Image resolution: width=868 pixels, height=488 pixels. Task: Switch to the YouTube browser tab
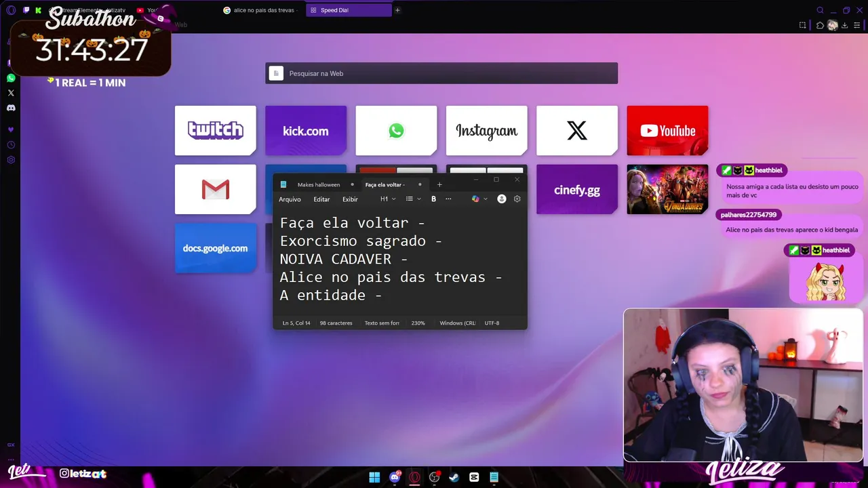point(148,10)
